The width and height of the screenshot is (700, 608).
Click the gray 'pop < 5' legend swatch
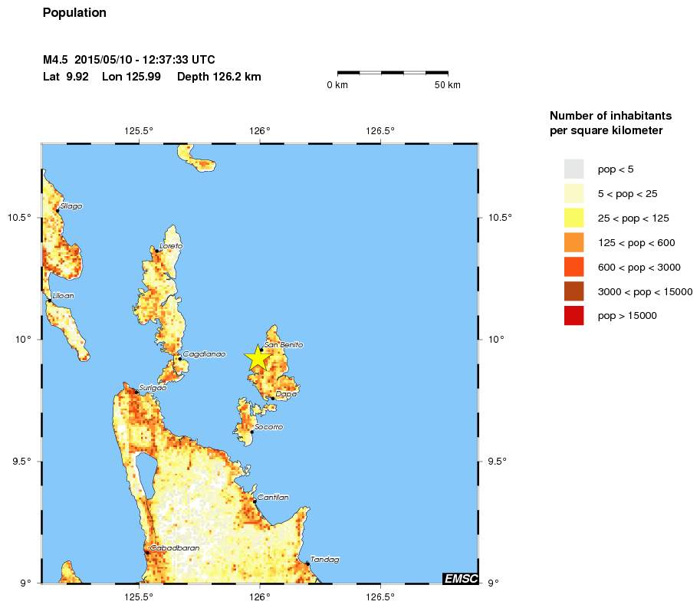point(573,169)
